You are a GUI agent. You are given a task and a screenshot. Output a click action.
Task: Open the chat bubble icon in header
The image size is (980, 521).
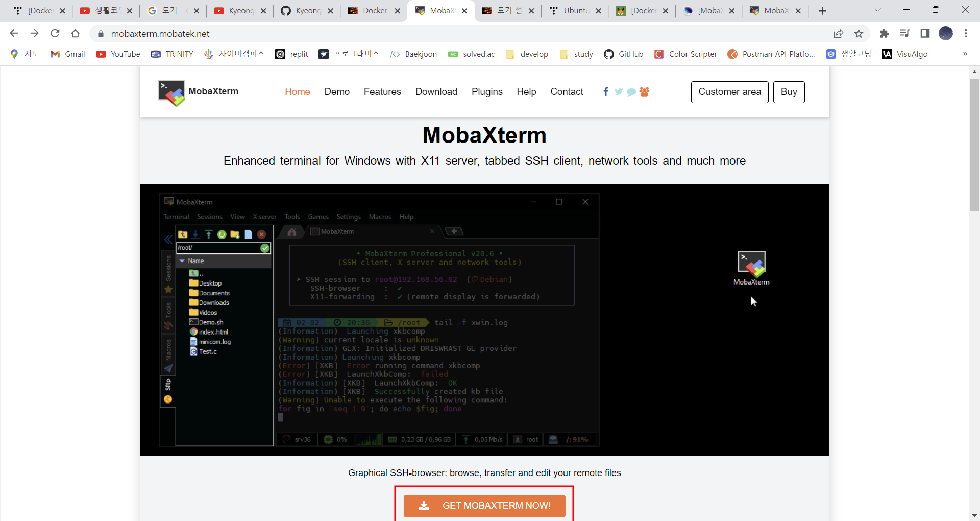coord(631,92)
